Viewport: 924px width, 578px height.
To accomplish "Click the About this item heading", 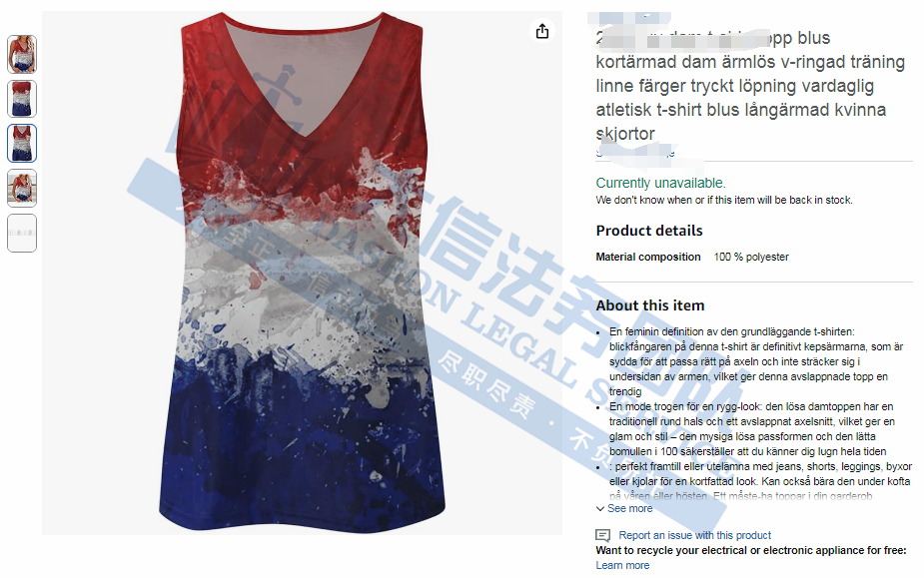I will pyautogui.click(x=650, y=305).
